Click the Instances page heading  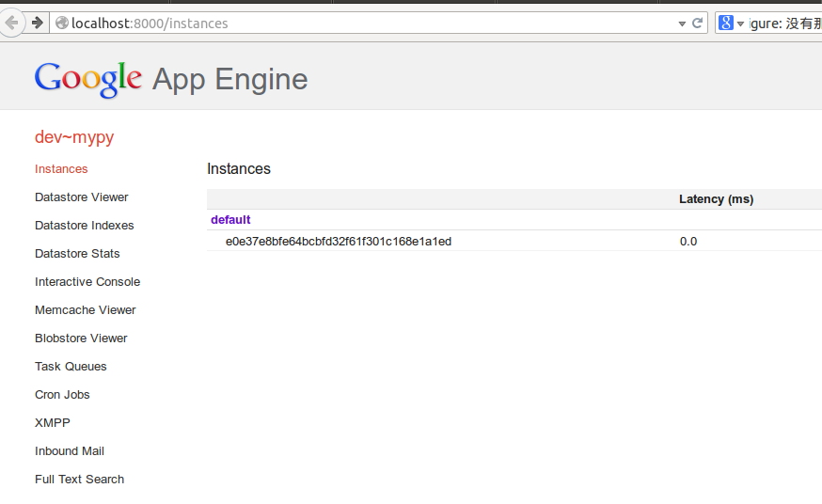239,168
